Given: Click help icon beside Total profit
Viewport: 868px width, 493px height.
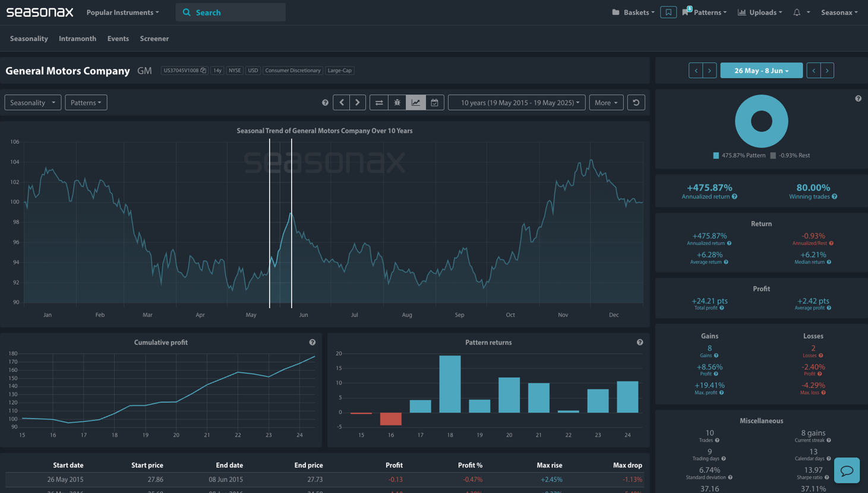Looking at the screenshot, I should [x=722, y=308].
